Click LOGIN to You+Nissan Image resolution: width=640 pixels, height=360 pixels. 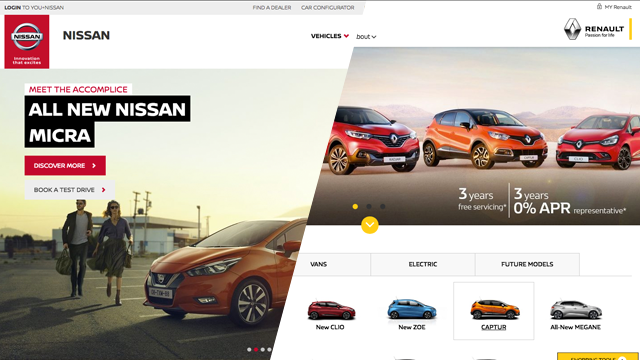click(x=34, y=7)
